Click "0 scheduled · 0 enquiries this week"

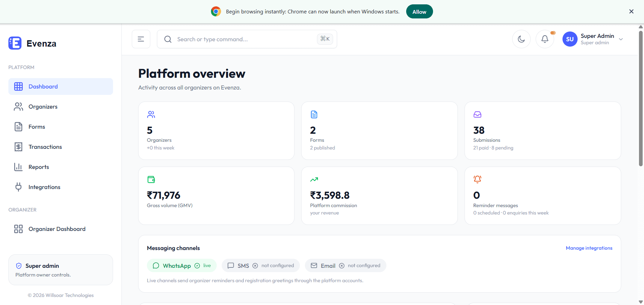tap(511, 213)
